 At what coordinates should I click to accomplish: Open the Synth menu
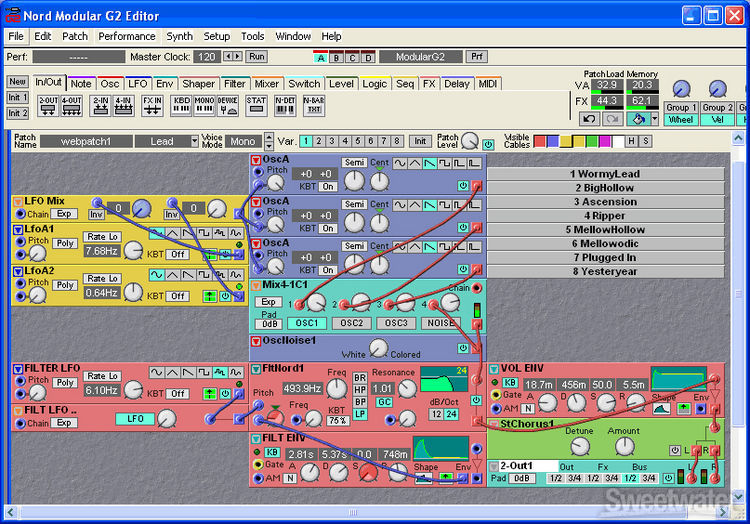point(179,36)
